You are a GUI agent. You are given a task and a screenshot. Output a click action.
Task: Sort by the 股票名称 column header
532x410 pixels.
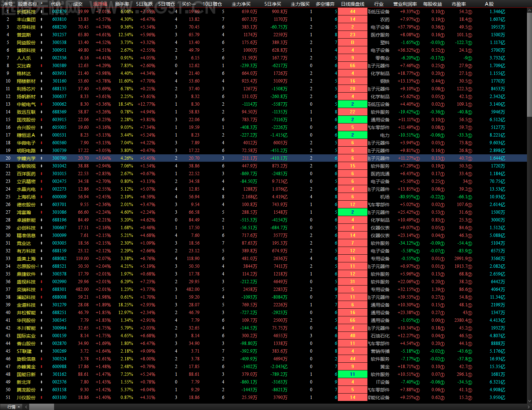[28, 4]
